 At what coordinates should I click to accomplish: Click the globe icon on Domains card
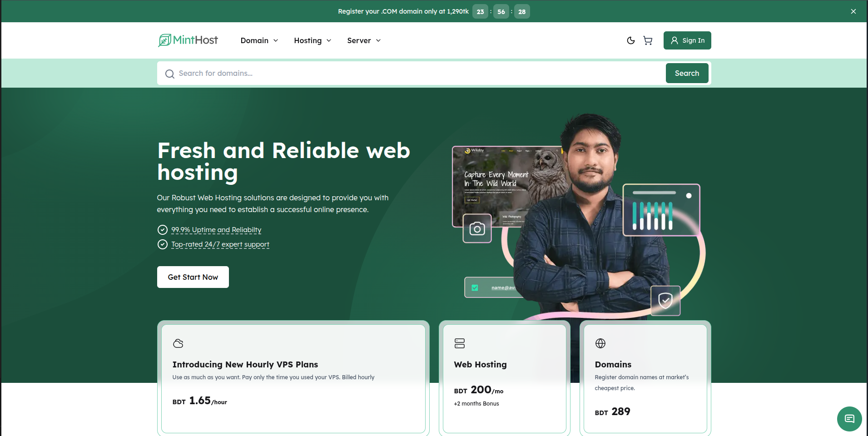[600, 343]
